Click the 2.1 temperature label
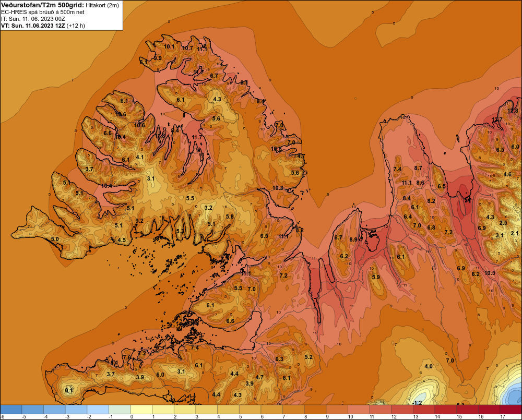Screen dimensions: 522x420 (x=515, y=233)
